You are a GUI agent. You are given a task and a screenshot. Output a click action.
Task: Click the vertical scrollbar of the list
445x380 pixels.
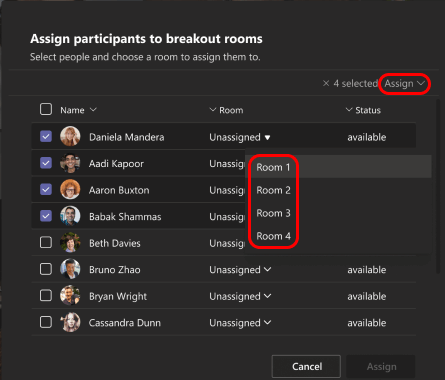point(438,187)
